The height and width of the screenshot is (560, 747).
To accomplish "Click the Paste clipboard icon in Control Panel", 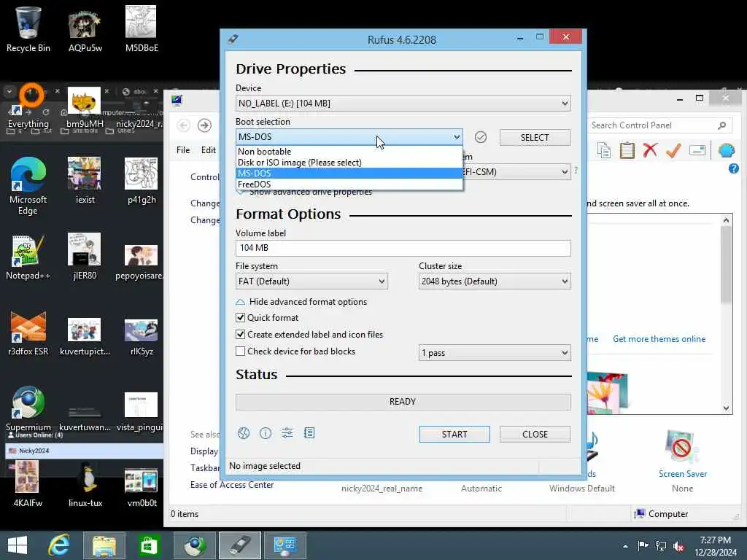I will (627, 150).
